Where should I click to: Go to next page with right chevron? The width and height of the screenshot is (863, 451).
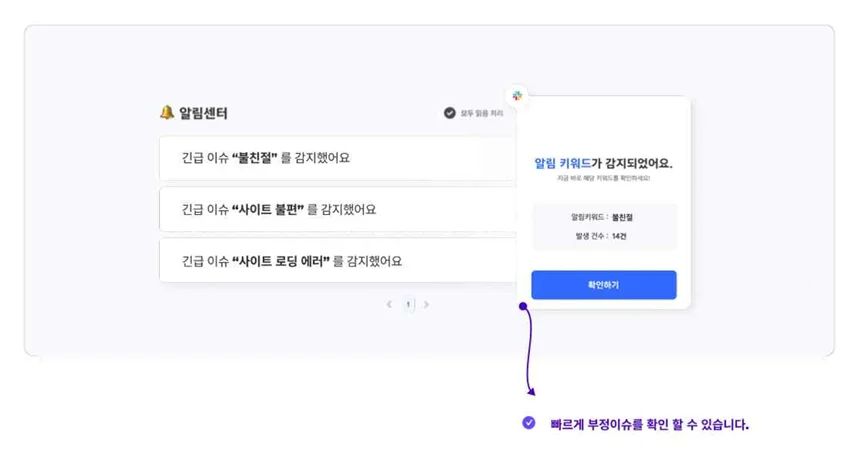[x=427, y=305]
